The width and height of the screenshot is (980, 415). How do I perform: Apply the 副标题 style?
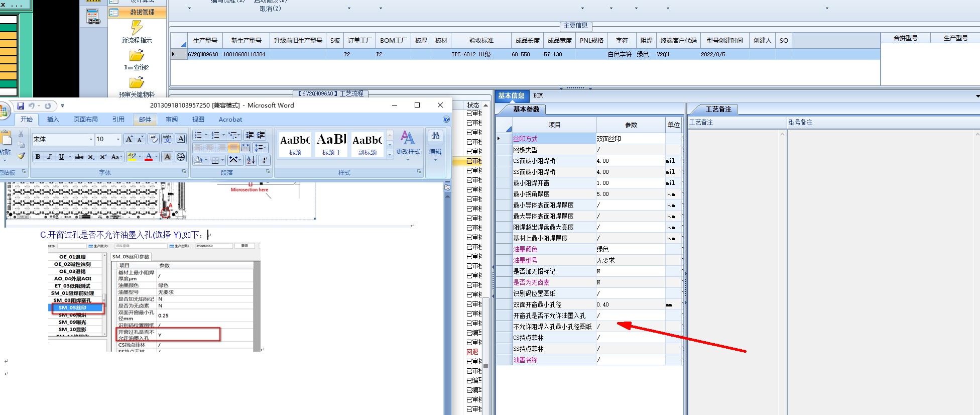tap(367, 143)
